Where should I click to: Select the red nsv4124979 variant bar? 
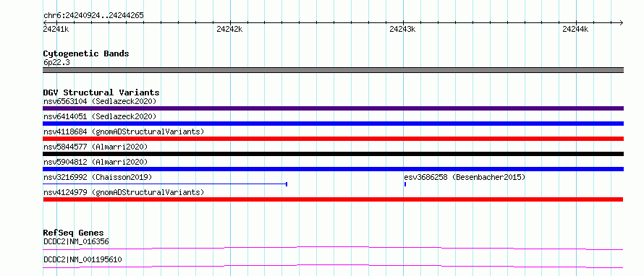pyautogui.click(x=333, y=199)
